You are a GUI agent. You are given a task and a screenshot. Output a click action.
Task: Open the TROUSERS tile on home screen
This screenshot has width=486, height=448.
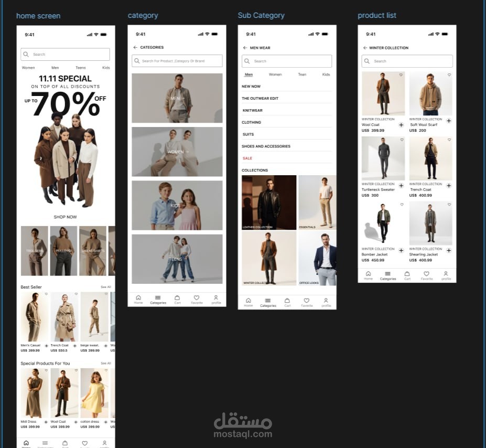[35, 251]
